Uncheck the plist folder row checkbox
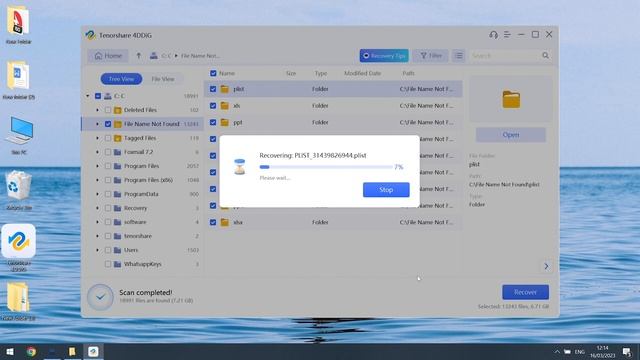 point(213,89)
